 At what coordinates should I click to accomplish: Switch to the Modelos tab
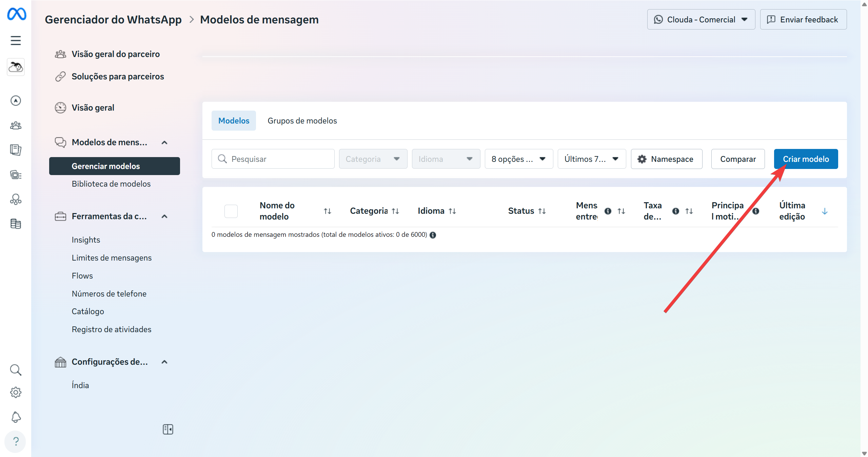[234, 120]
